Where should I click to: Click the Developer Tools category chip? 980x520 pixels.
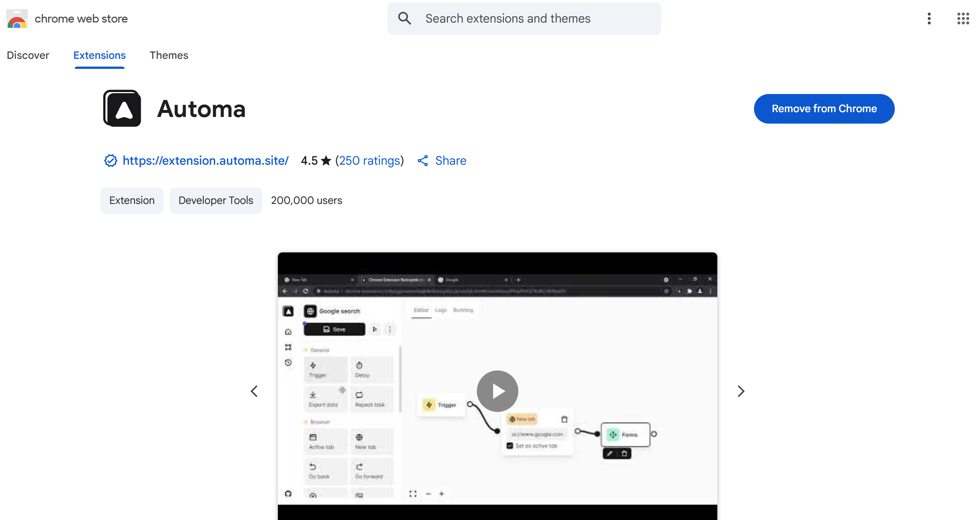pos(215,200)
